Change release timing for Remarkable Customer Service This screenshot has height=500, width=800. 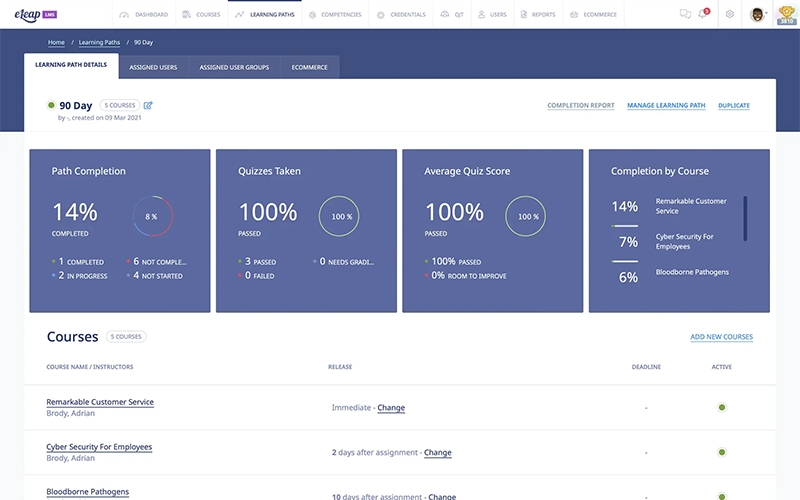pos(391,408)
